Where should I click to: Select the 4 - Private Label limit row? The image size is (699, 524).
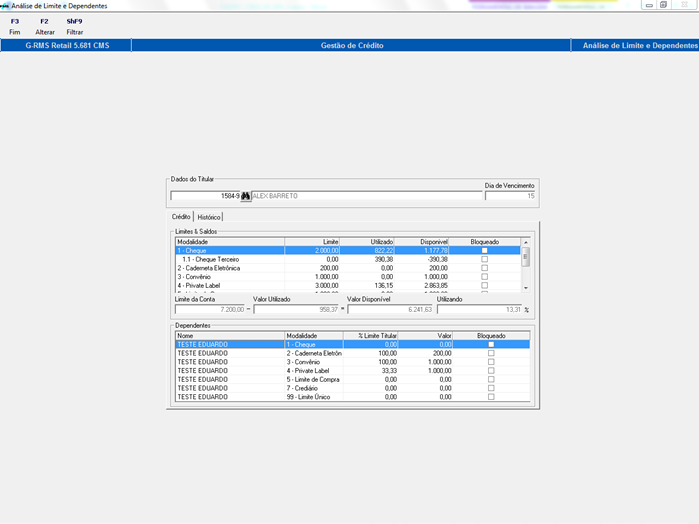pyautogui.click(x=348, y=285)
